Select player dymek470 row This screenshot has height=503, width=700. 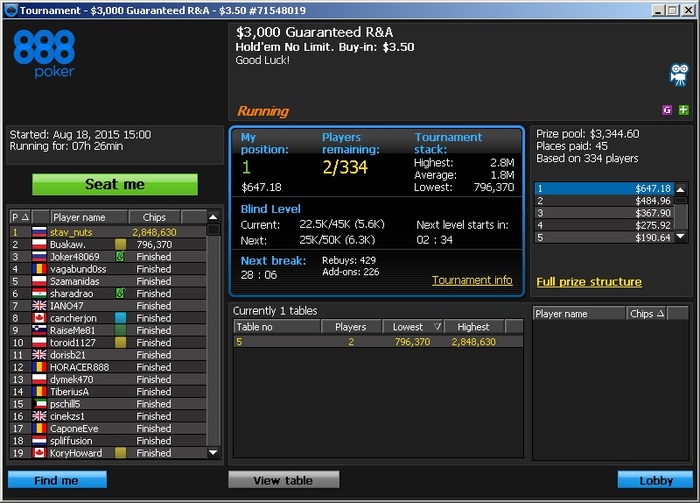pyautogui.click(x=108, y=379)
